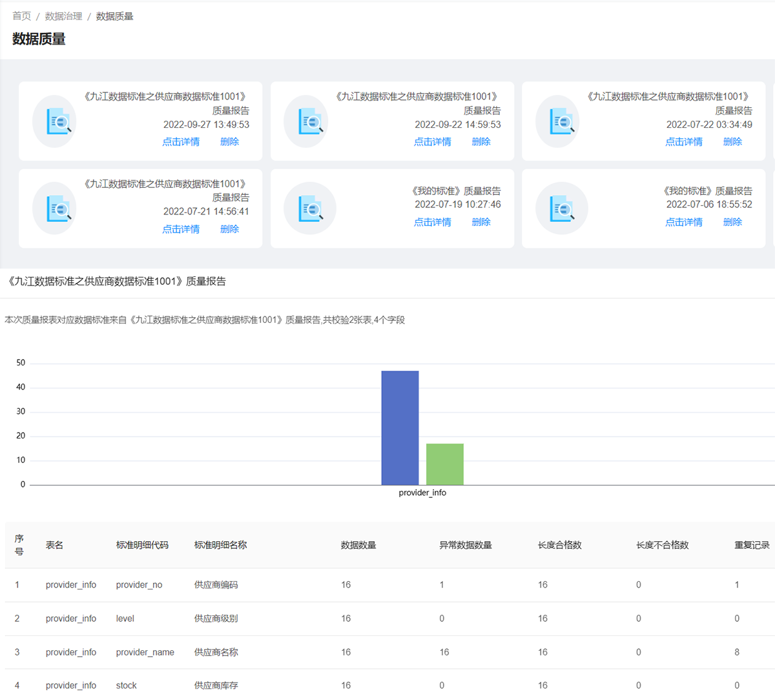
Task: Click level cell in row 2
Action: (x=125, y=619)
